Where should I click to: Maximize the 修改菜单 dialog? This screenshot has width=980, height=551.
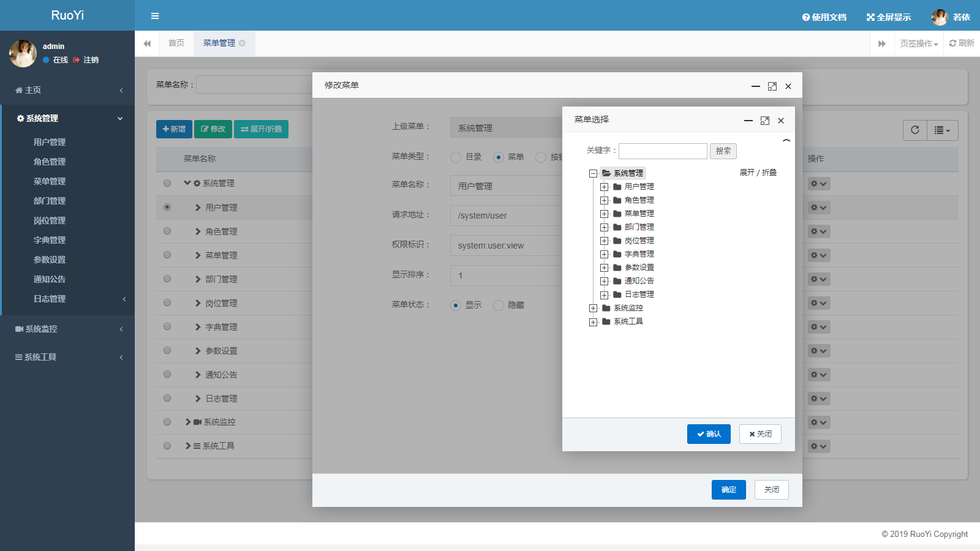(x=772, y=86)
